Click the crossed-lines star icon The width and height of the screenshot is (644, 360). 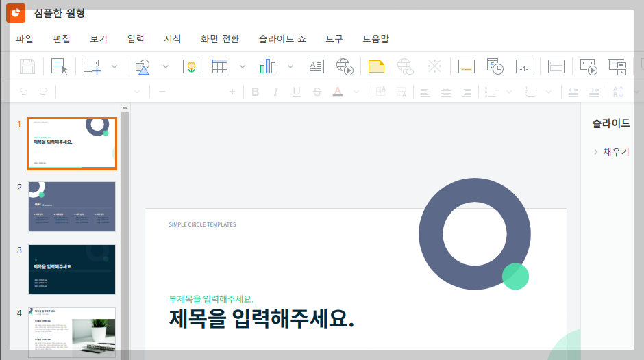pos(434,66)
